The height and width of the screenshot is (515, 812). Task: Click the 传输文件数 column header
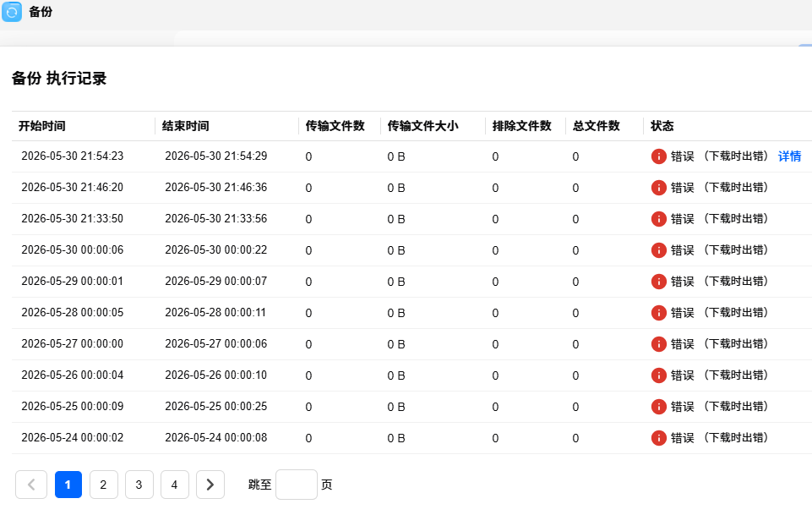click(335, 126)
